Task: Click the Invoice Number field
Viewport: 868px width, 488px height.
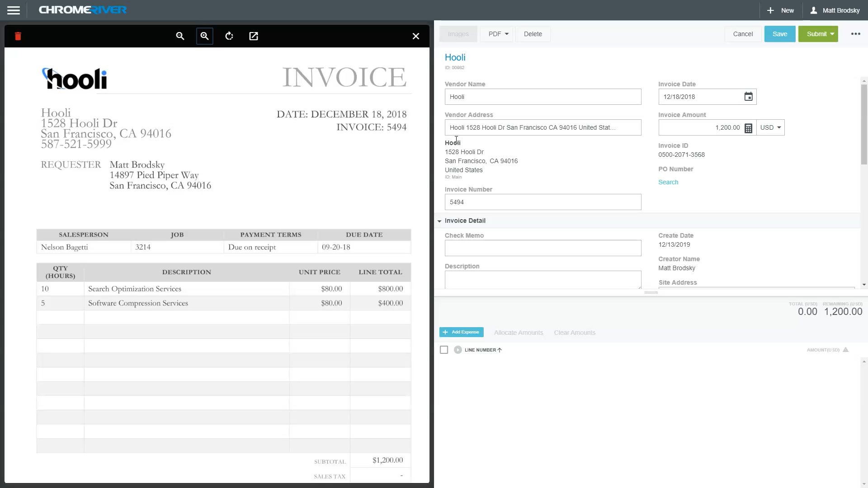Action: pyautogui.click(x=543, y=202)
